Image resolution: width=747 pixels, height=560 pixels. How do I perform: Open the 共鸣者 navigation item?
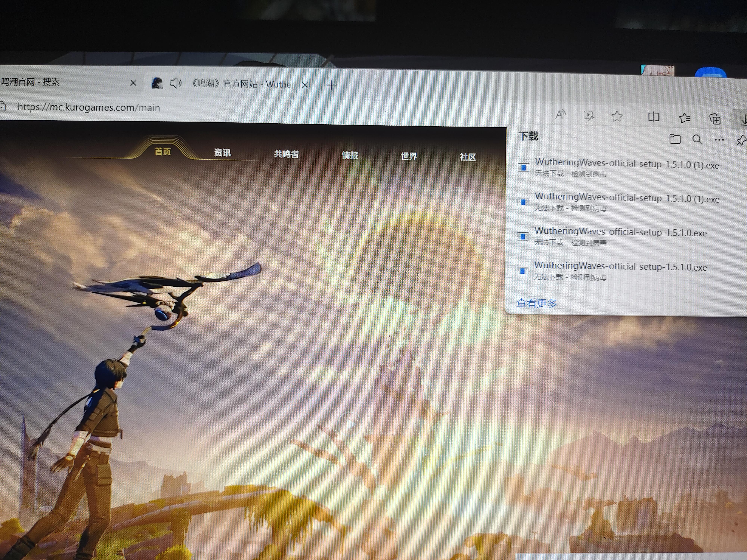click(286, 154)
